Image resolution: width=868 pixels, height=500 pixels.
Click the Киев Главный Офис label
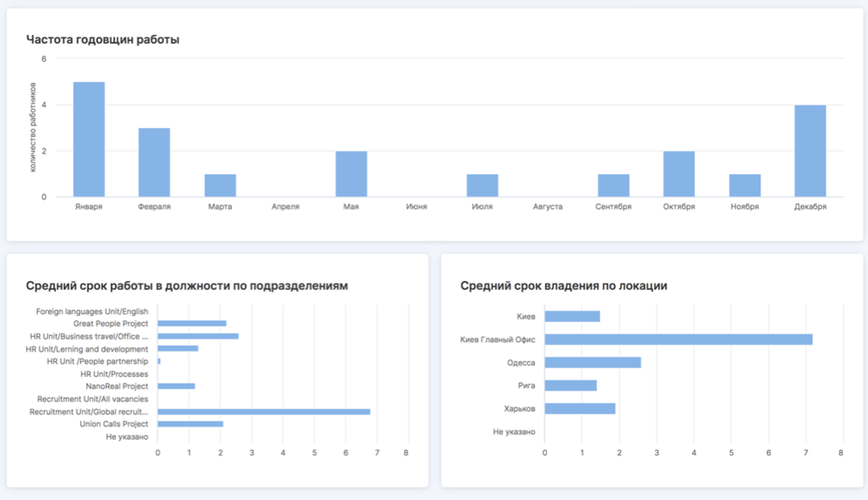tap(498, 340)
